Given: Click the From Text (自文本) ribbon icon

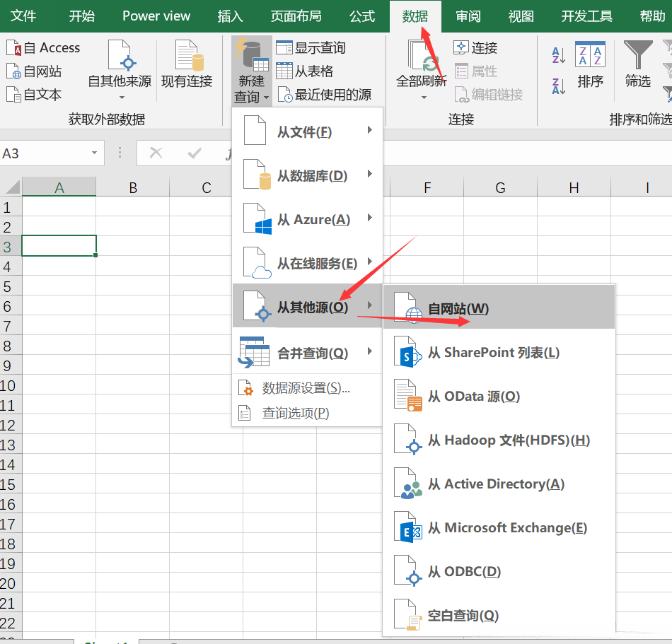Looking at the screenshot, I should 13,95.
